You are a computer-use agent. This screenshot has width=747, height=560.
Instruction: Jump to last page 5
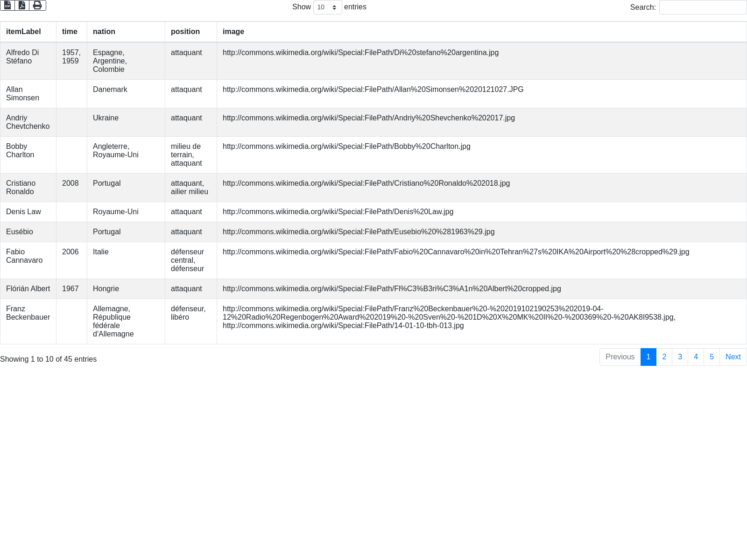(x=712, y=357)
